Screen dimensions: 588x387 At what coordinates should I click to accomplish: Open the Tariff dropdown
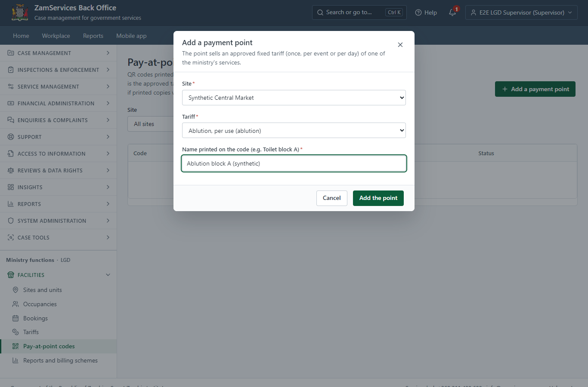294,130
